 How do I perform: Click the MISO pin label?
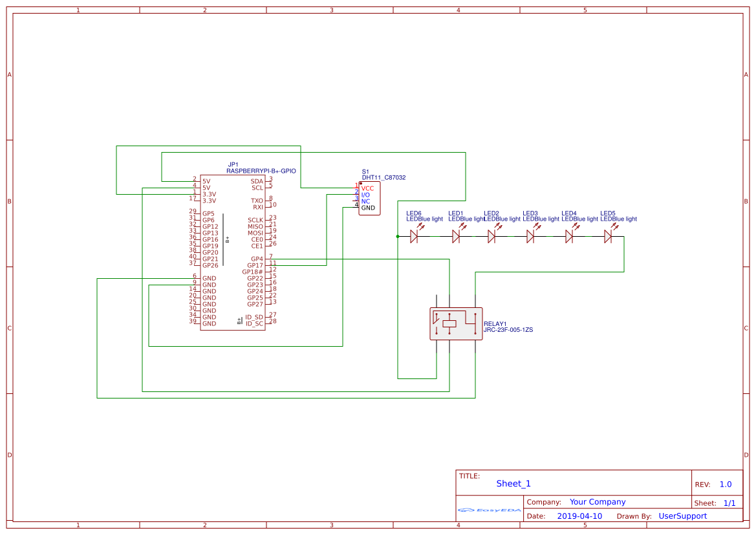[255, 226]
